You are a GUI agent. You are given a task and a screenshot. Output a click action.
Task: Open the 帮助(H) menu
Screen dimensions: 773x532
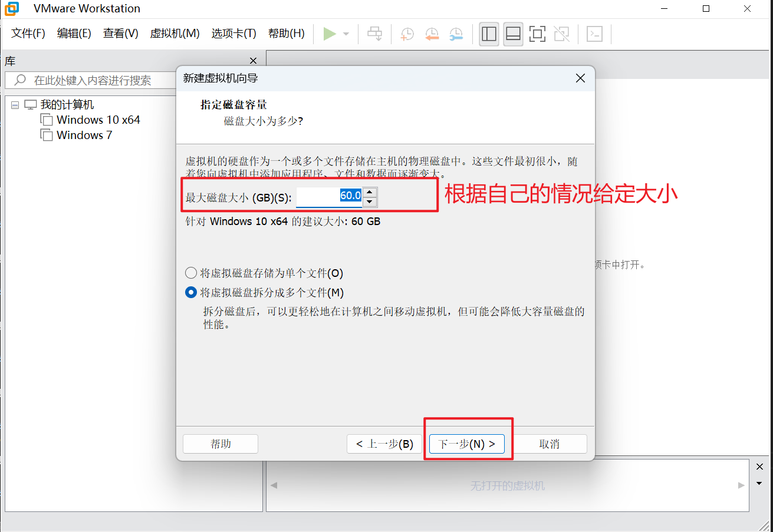287,34
